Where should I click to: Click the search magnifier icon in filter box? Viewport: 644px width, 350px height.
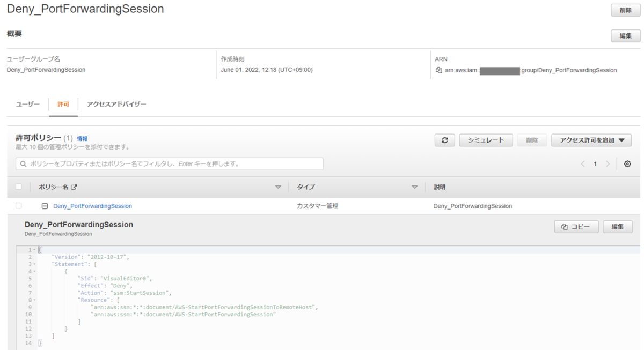click(23, 163)
